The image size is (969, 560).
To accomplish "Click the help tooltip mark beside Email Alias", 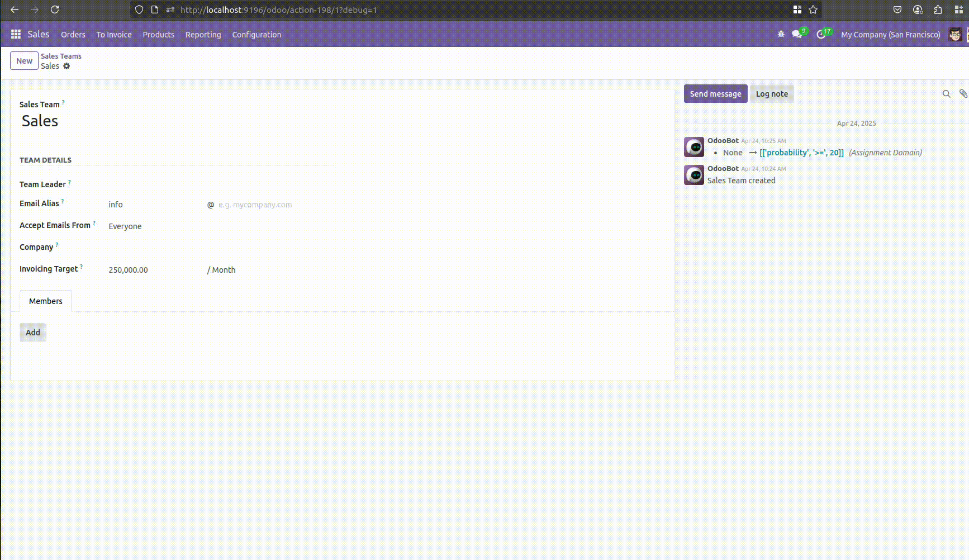I will [63, 201].
